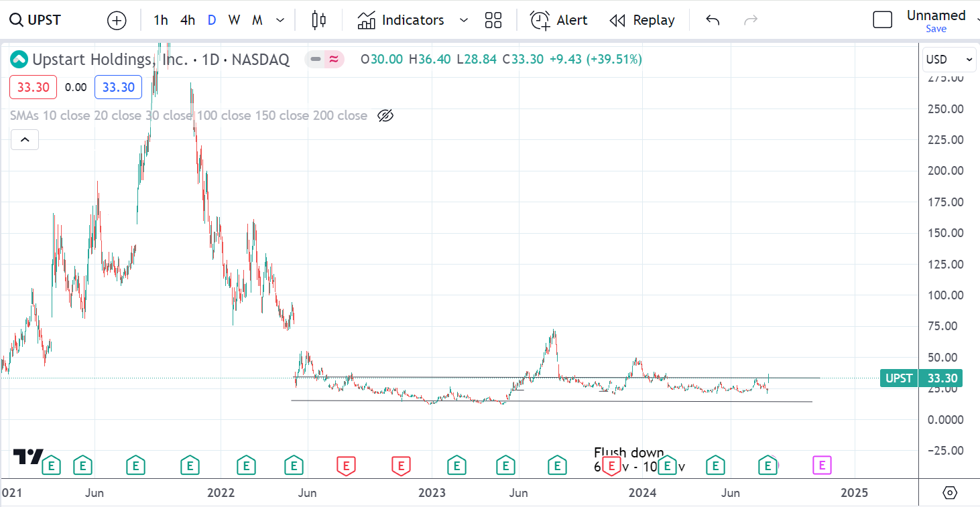Viewport: 980px width, 507px height.
Task: Click the 2024 time axis label
Action: point(642,493)
